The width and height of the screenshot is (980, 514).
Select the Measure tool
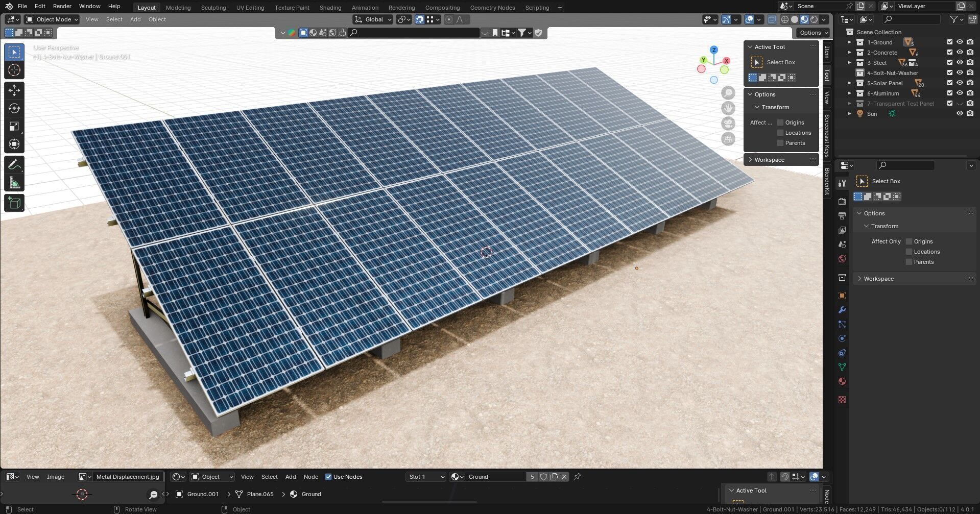[14, 183]
